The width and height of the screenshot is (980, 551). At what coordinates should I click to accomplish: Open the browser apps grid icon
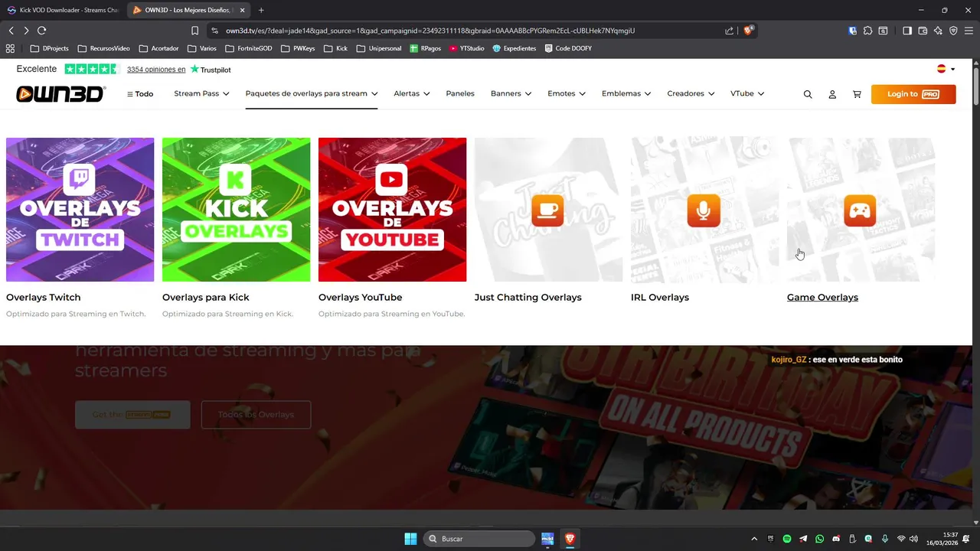(10, 48)
